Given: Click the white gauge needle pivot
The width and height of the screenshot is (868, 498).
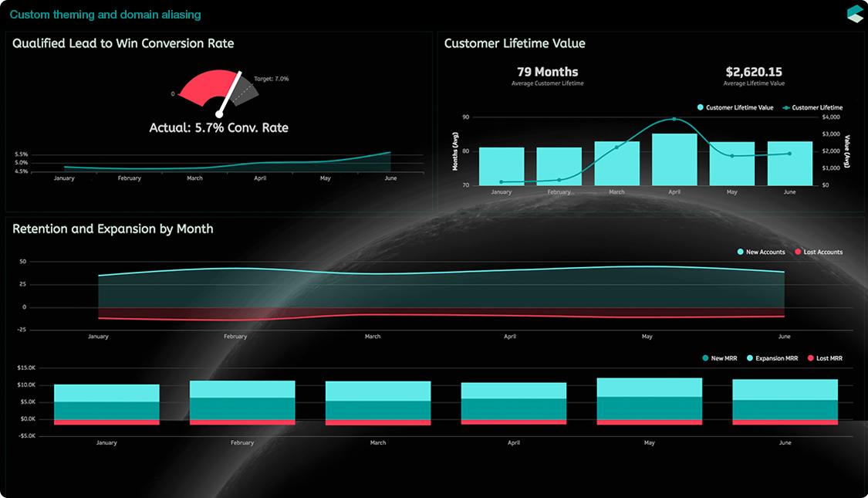Looking at the screenshot, I should pyautogui.click(x=219, y=114).
